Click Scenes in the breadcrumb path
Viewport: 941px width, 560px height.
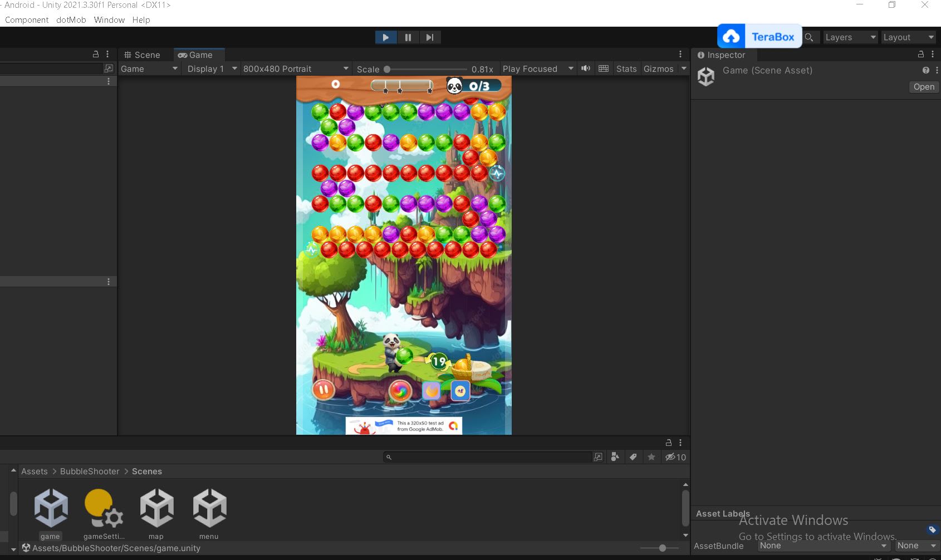coord(147,471)
